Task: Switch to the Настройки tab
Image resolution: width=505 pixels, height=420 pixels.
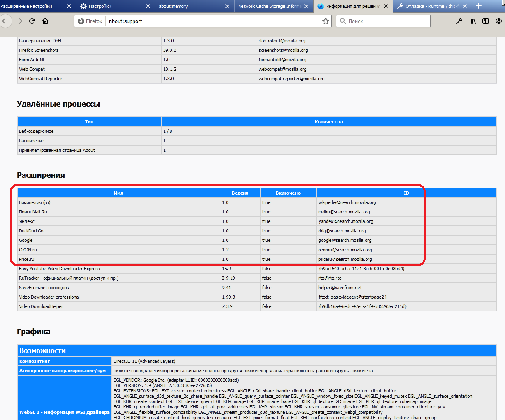Action: [111, 6]
